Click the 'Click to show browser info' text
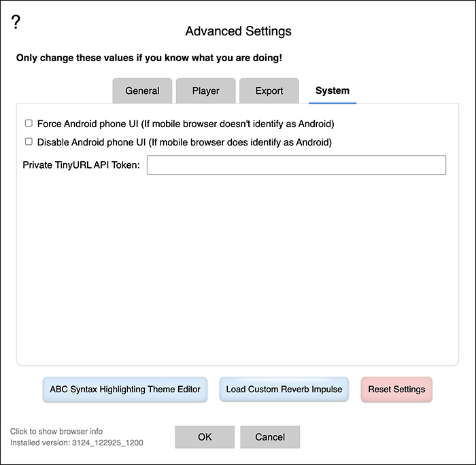This screenshot has height=465, width=476. tap(56, 431)
